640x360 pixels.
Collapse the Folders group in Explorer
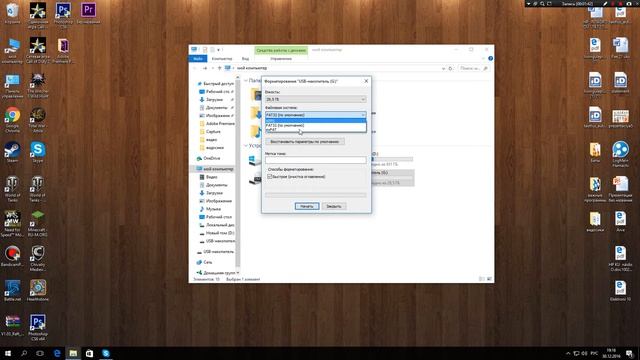246,80
